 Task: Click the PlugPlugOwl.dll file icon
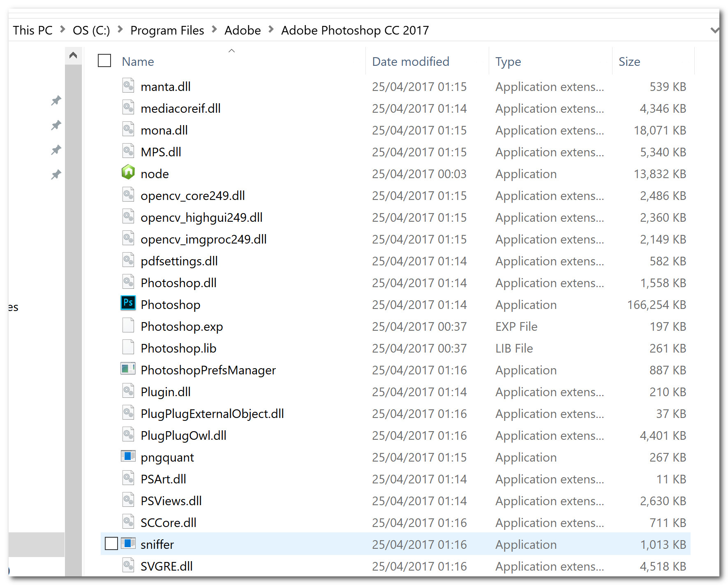click(x=128, y=434)
